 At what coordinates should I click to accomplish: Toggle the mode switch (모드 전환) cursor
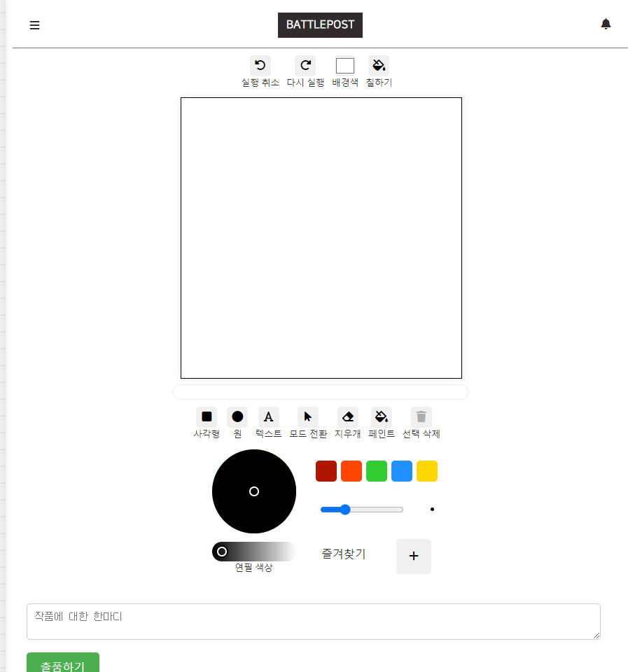coord(308,417)
